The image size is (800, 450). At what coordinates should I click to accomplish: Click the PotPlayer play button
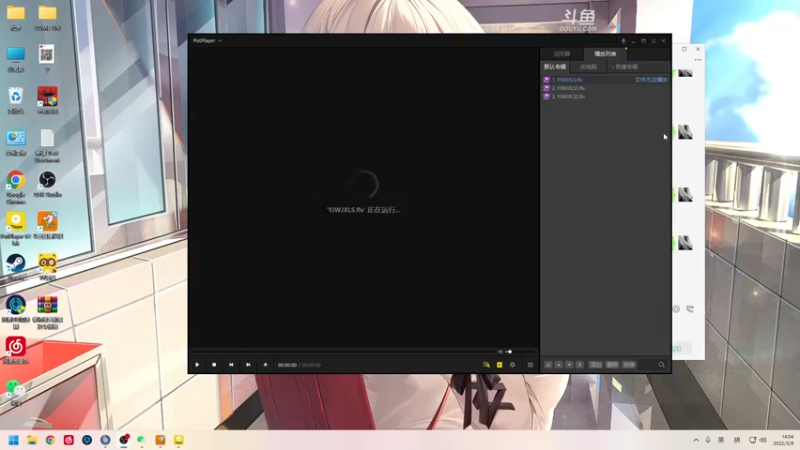(197, 365)
